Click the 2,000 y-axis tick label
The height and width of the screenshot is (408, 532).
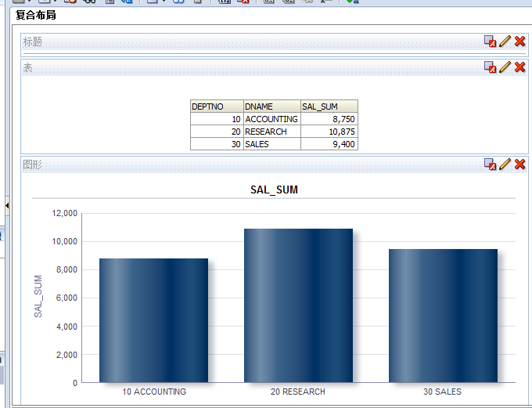[x=66, y=355]
